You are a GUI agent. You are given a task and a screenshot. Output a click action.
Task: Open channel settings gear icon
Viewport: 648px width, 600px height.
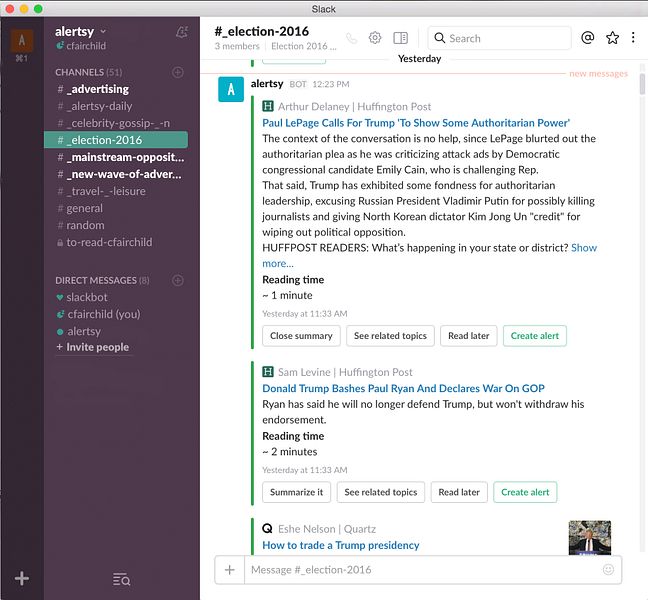coord(375,38)
